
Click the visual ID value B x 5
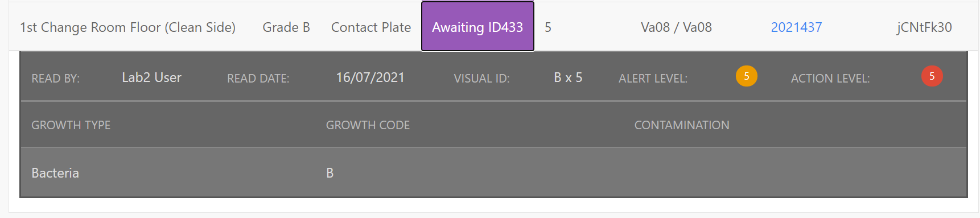coord(568,77)
